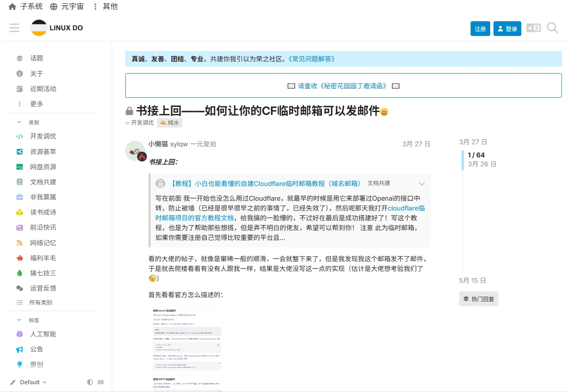Screen dimensions: 570x392
Task: Expand the quoted post chevron
Action: [422, 184]
